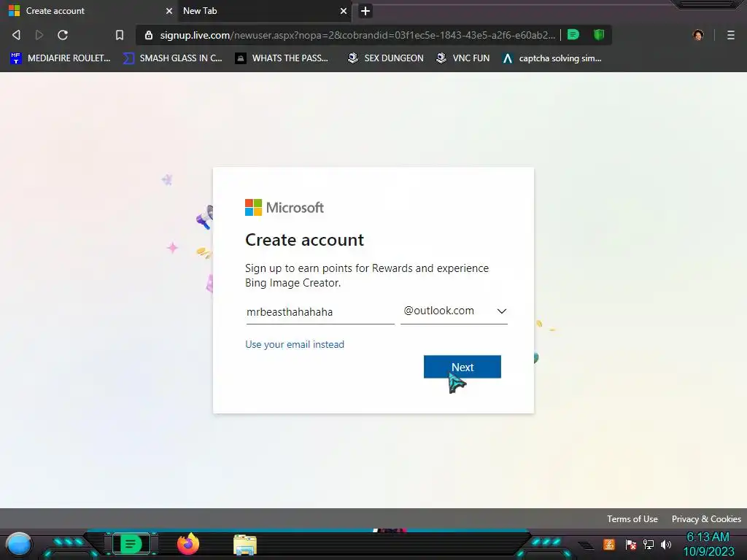Open File Explorer from the taskbar
Screen dimensions: 747x560
pyautogui.click(x=245, y=545)
